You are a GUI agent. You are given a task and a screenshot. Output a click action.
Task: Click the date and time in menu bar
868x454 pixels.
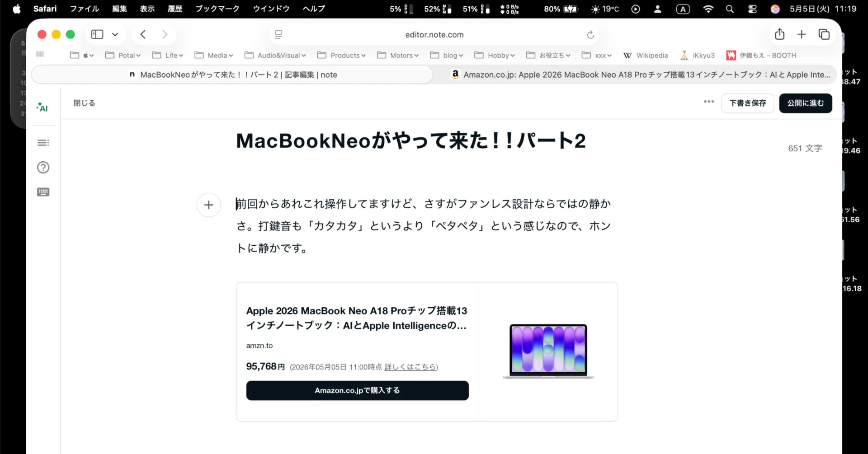coord(823,9)
